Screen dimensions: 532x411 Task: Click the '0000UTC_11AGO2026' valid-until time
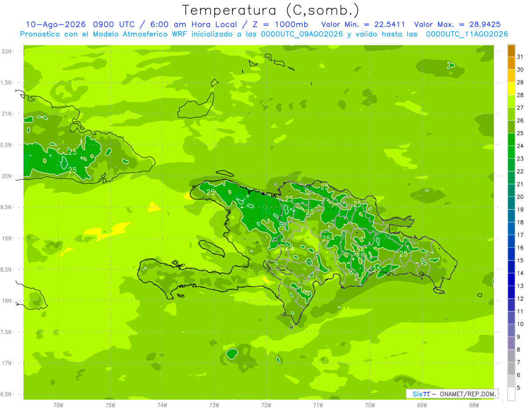(466, 34)
